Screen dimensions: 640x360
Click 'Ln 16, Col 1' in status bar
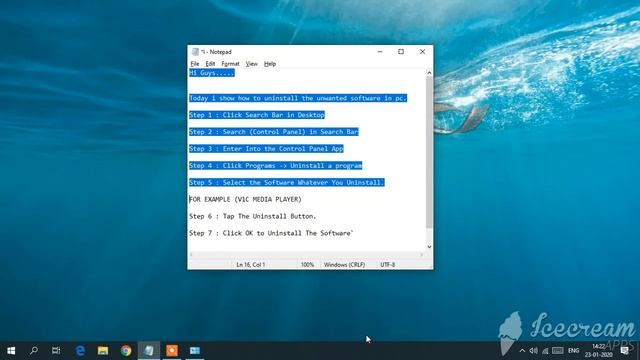click(x=251, y=264)
